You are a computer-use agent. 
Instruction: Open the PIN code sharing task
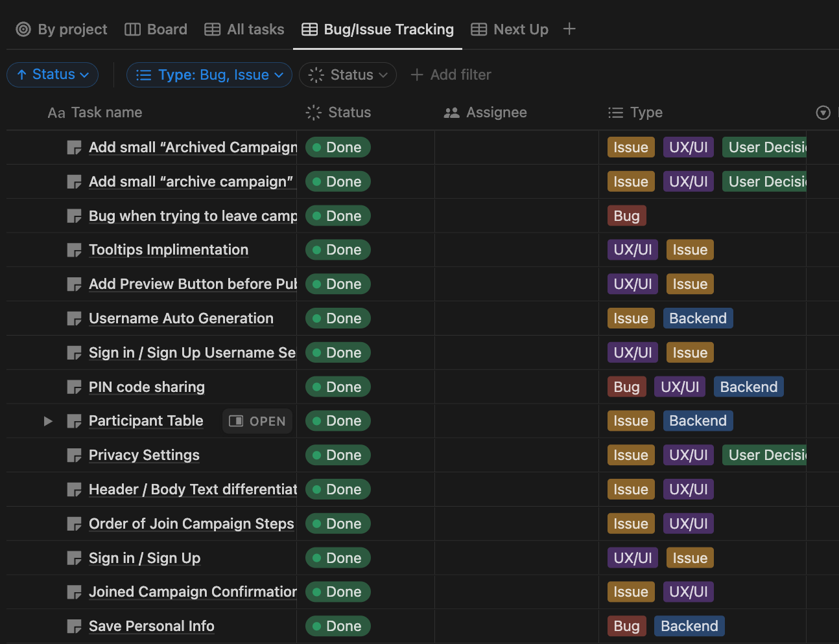click(147, 387)
